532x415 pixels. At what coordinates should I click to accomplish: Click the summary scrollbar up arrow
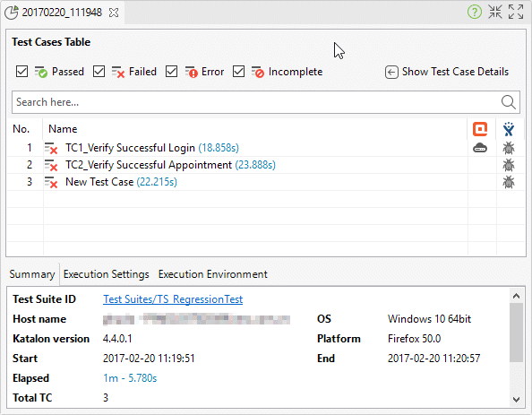(517, 296)
